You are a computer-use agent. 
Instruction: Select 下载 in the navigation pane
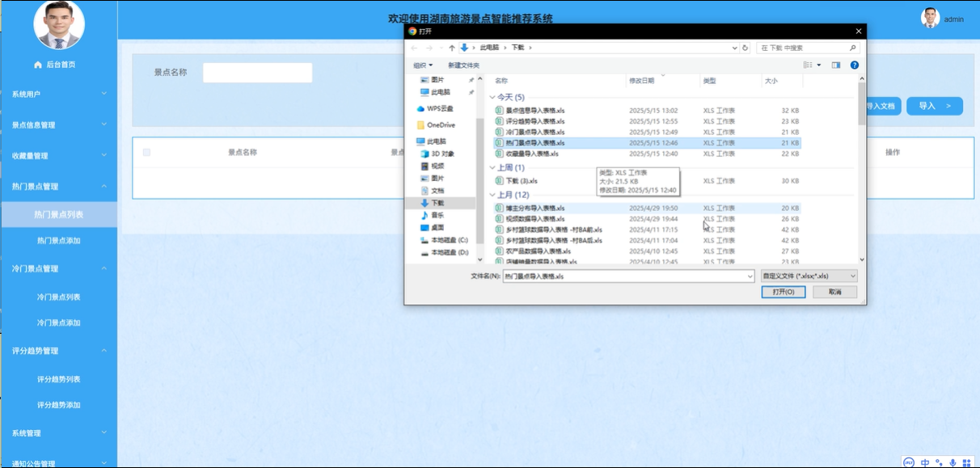[432, 203]
